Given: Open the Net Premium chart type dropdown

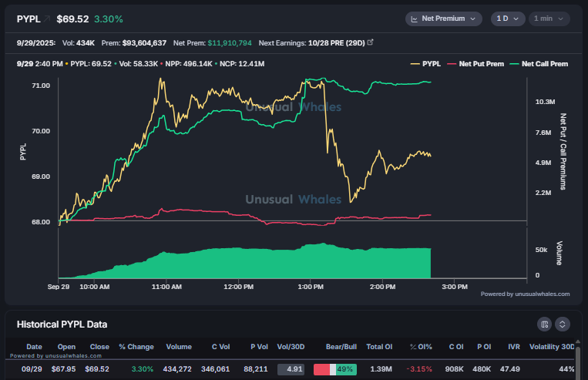Looking at the screenshot, I should tap(444, 18).
